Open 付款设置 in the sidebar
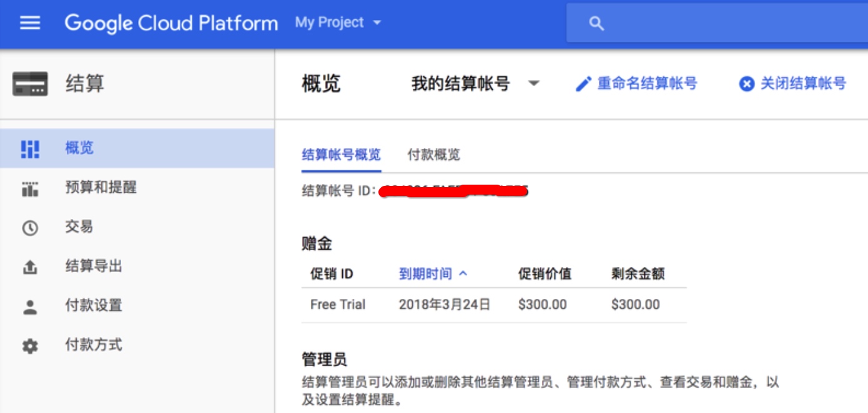Screen dimensions: 868x413 (137, 306)
